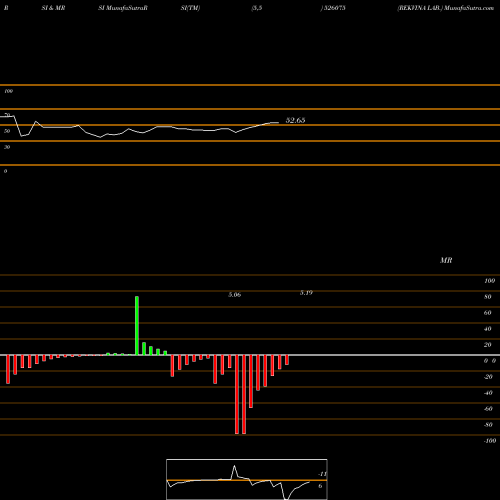Click the 80 label on the MR axis
The image size is (500, 500).
point(488,297)
